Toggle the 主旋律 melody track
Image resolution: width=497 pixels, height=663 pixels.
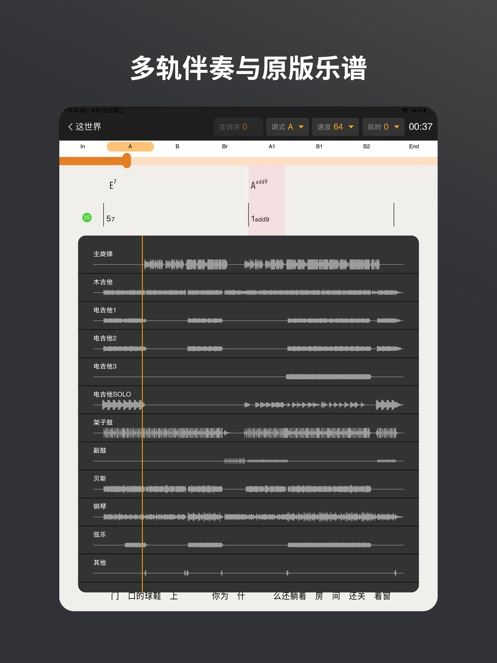point(248,260)
